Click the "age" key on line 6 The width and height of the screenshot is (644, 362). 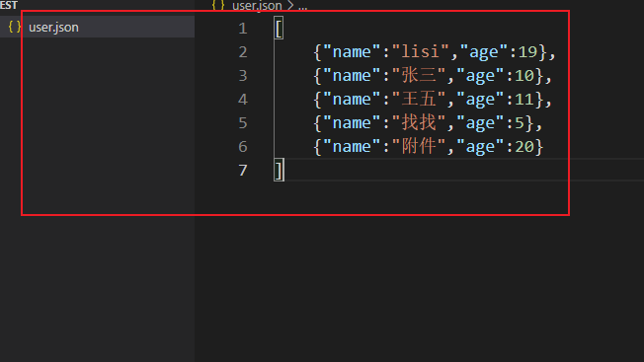480,148
